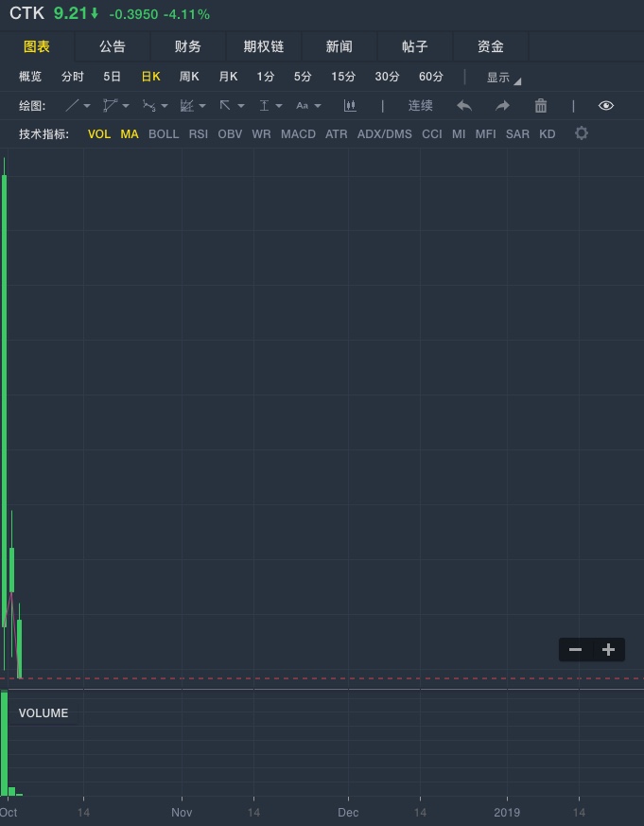Select the line drawing tool
Viewport: 644px width, 826px height.
coord(73,106)
